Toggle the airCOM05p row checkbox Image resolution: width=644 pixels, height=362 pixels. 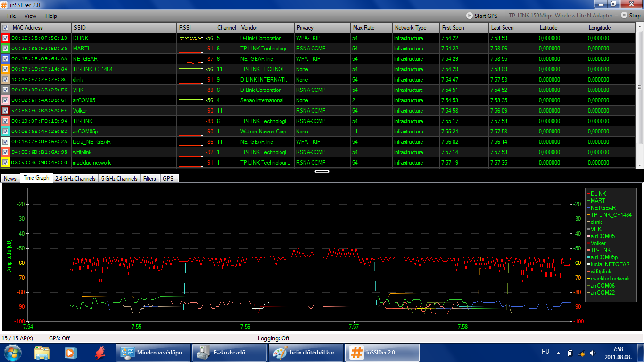click(5, 132)
